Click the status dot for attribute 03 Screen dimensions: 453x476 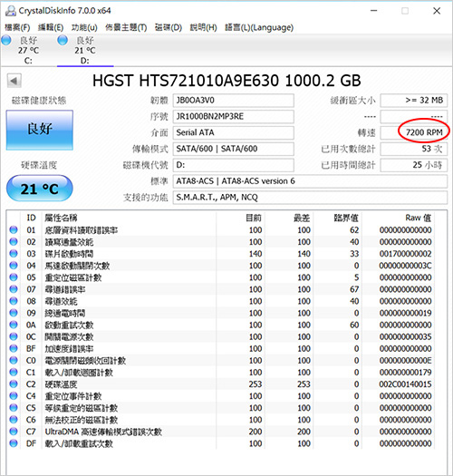pos(14,254)
